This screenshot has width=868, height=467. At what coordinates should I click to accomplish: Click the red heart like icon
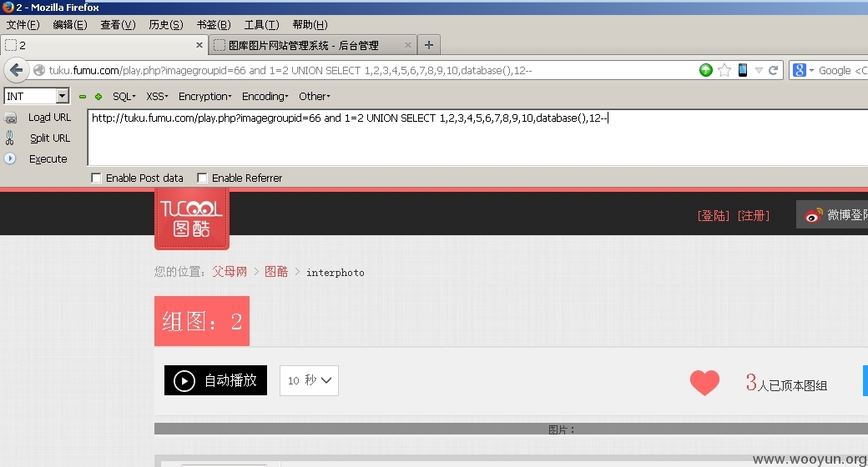coord(704,382)
